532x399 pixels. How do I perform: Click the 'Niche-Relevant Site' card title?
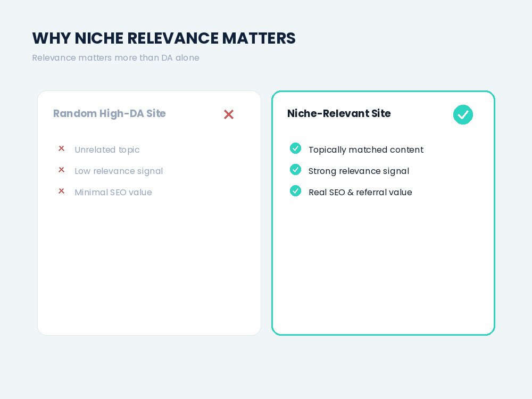[339, 113]
